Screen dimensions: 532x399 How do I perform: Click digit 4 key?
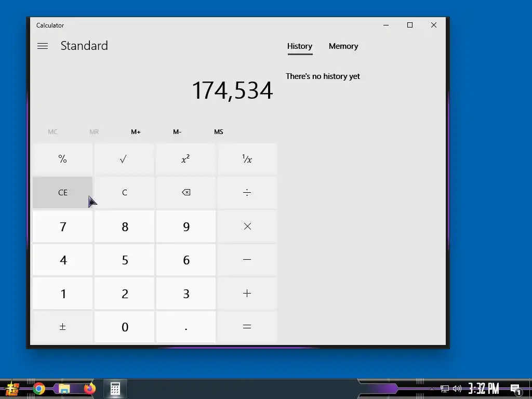point(62,260)
